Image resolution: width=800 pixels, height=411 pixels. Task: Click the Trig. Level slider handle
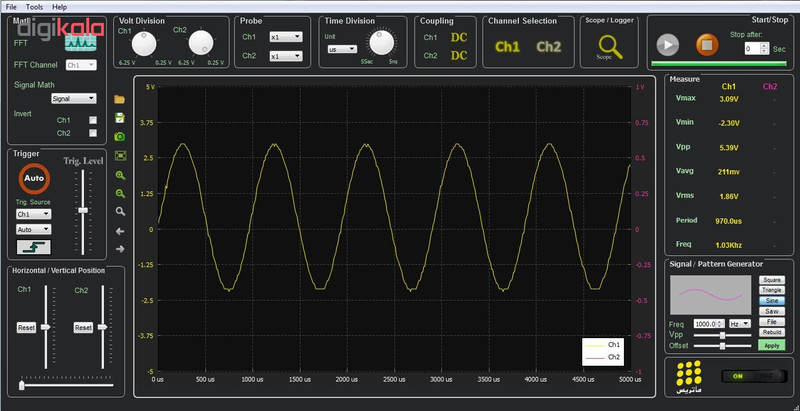[x=84, y=210]
